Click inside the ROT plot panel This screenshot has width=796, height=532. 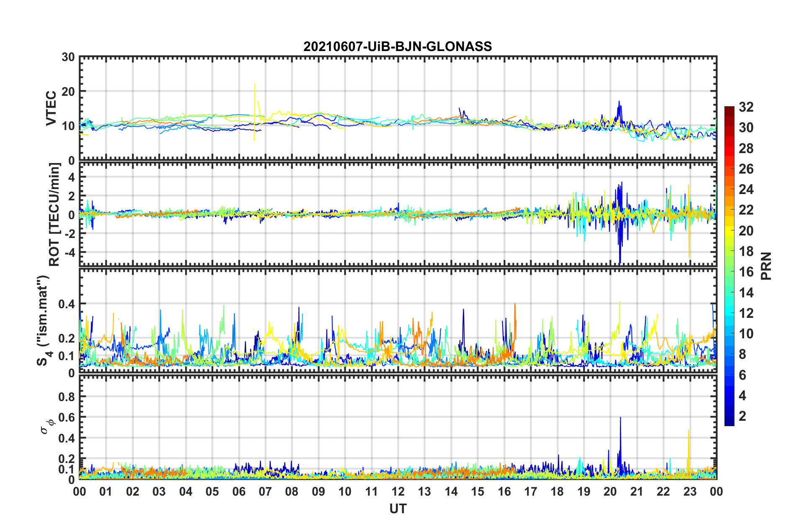tap(398, 214)
